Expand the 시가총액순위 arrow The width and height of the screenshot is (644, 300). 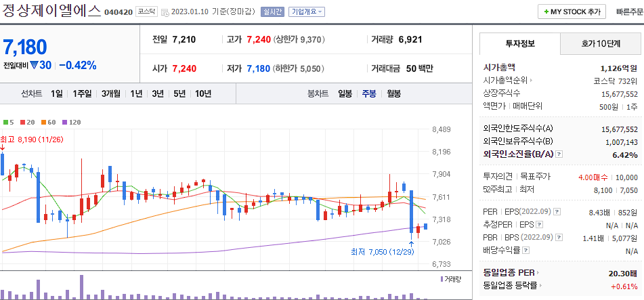click(531, 81)
